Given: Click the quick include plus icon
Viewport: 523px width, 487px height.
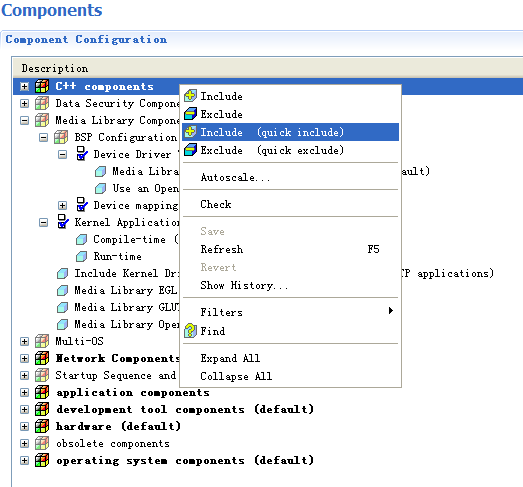Looking at the screenshot, I should [x=190, y=132].
